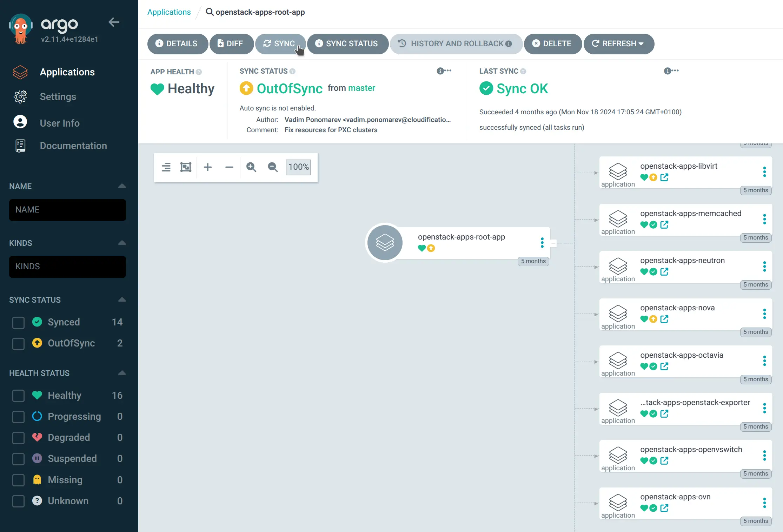Image resolution: width=783 pixels, height=532 pixels.
Task: Open Applications from the sidebar
Action: (x=67, y=72)
